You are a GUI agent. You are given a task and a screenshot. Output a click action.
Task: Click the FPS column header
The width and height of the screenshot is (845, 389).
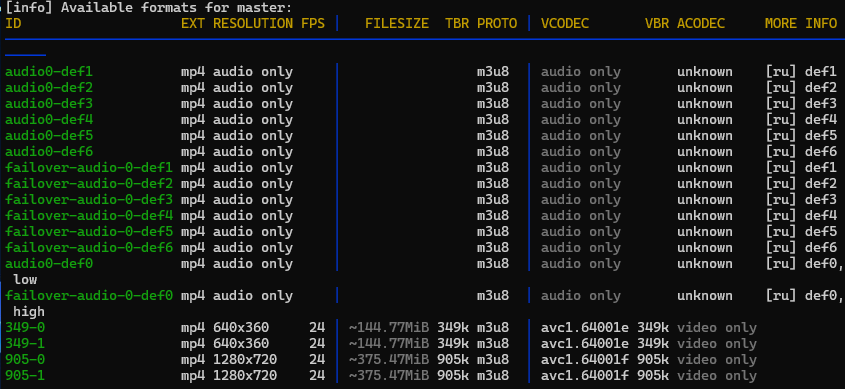click(x=313, y=24)
